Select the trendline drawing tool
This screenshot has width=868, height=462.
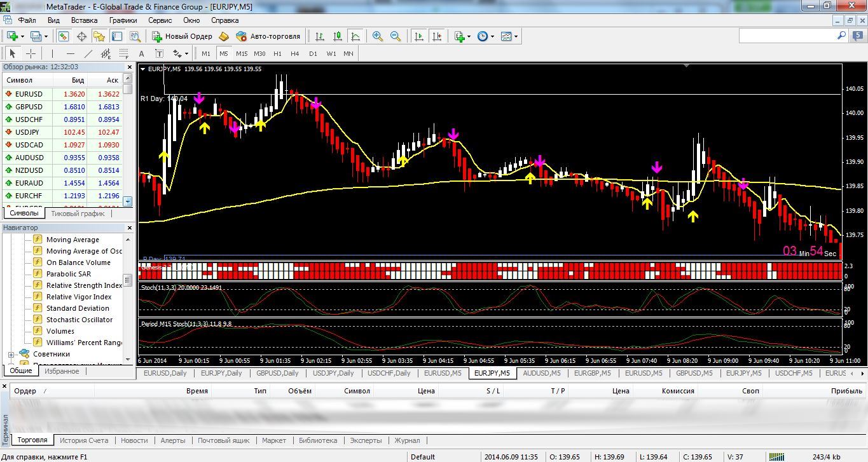click(88, 54)
